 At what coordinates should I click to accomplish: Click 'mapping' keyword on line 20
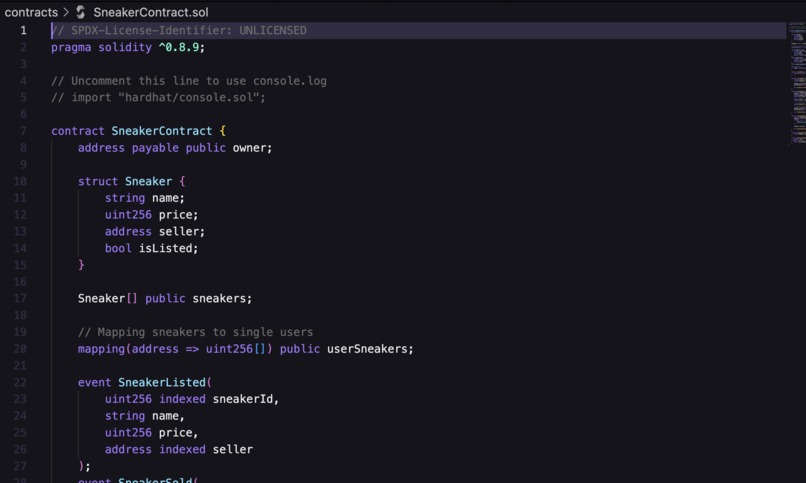(101, 349)
